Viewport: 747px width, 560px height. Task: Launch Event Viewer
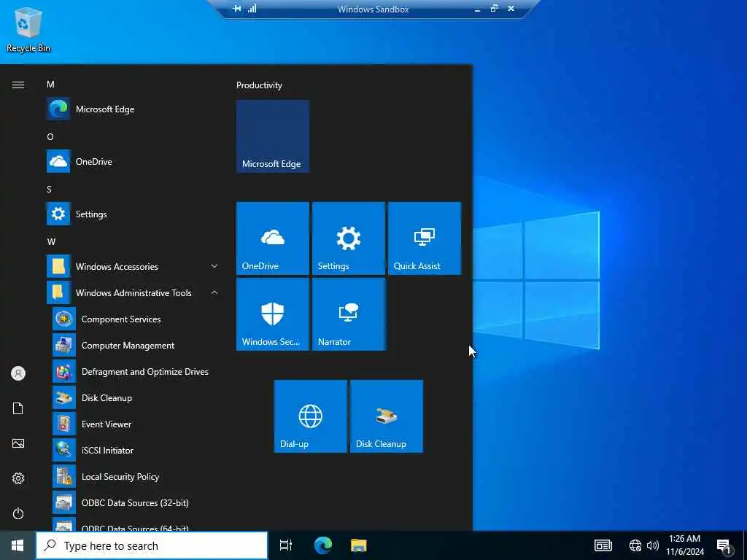[136, 424]
